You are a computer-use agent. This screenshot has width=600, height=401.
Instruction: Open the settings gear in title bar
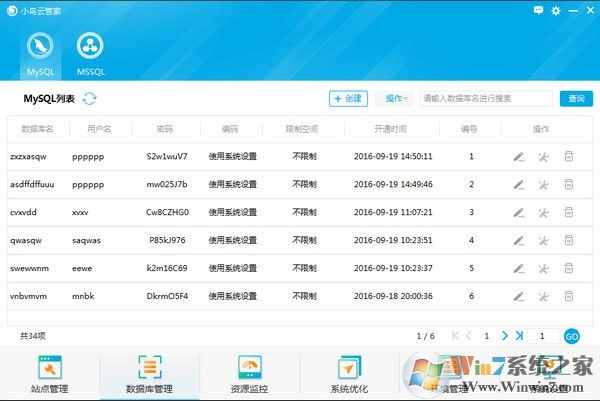click(x=556, y=11)
